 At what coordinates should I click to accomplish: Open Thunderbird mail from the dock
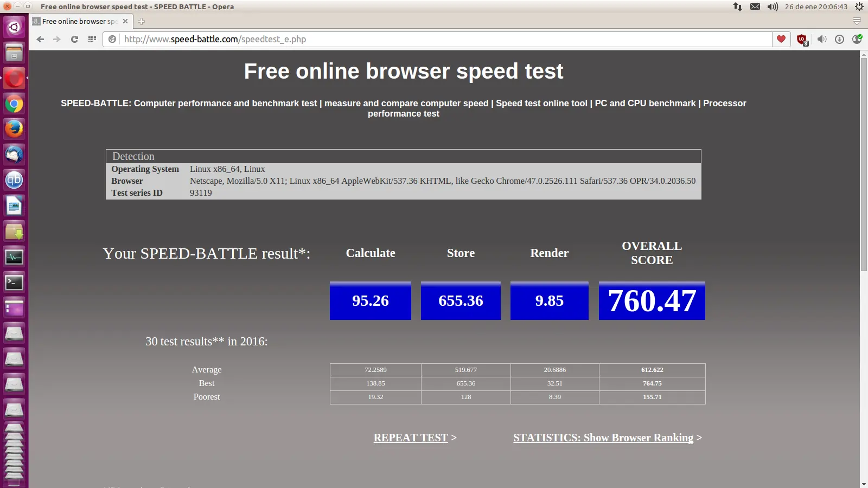click(14, 155)
